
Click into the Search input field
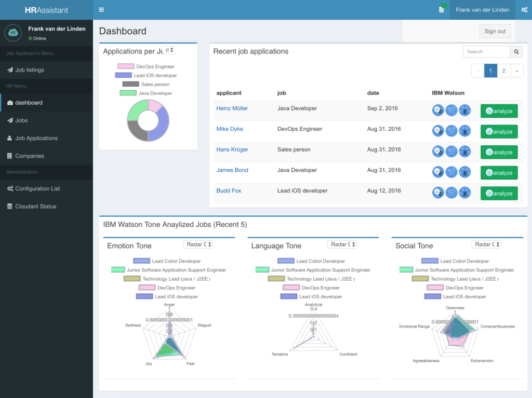(x=486, y=51)
